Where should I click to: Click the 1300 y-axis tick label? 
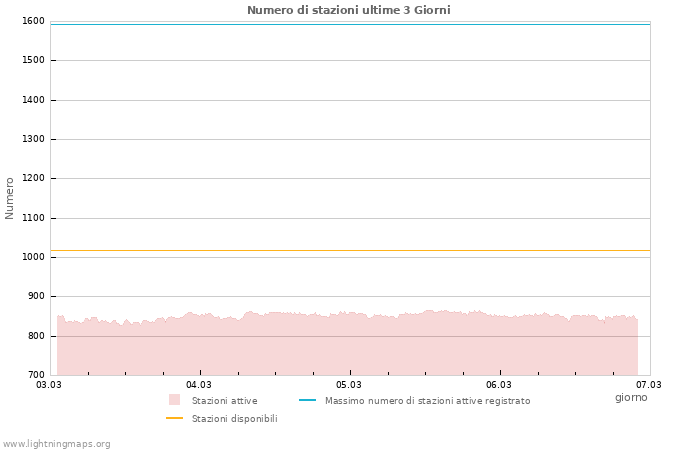point(33,139)
